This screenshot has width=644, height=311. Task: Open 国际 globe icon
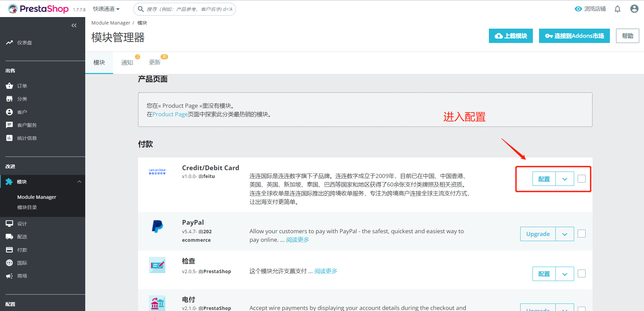[9, 263]
